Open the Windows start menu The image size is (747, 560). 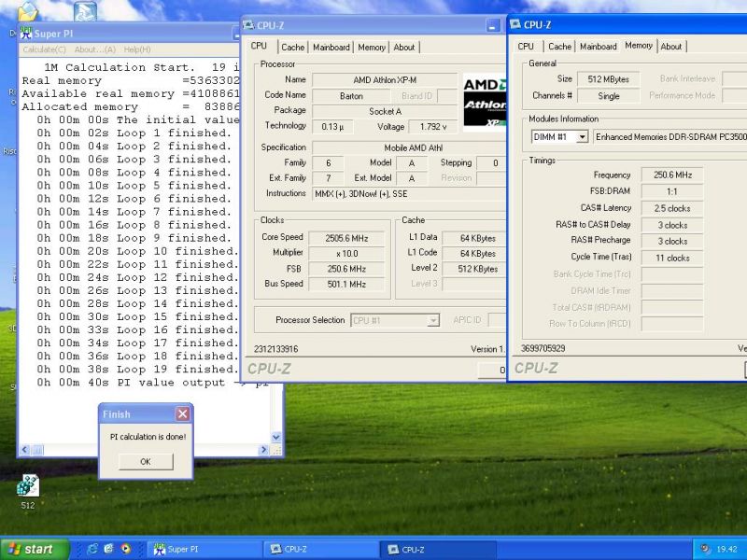(x=35, y=549)
